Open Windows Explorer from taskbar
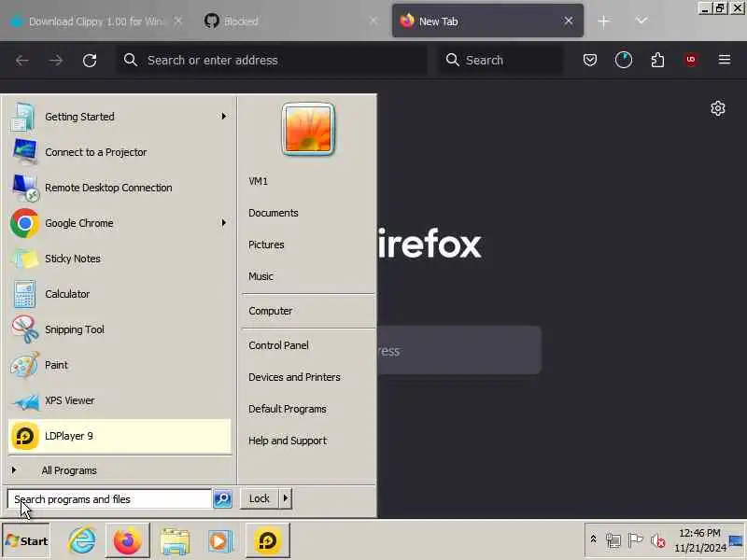This screenshot has height=560, width=747. tap(175, 541)
